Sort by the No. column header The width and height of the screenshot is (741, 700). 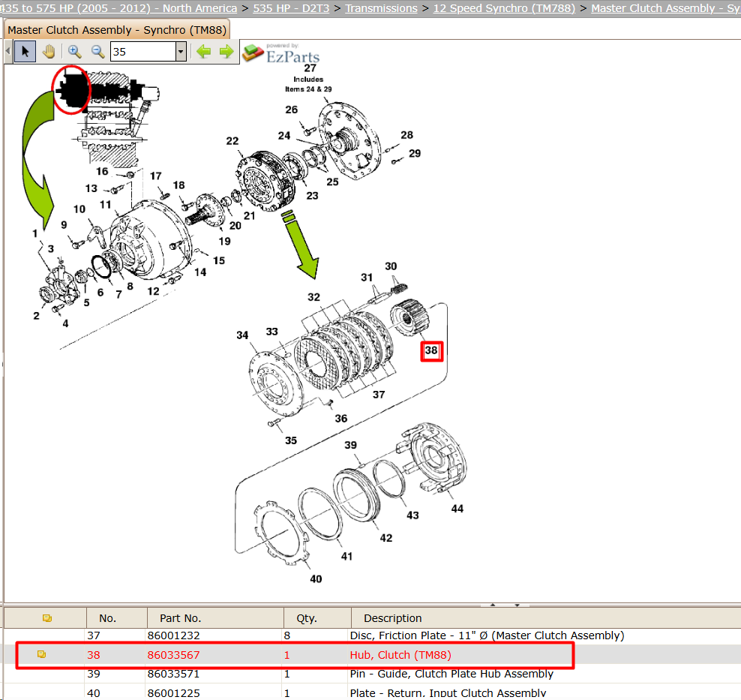[x=117, y=617]
